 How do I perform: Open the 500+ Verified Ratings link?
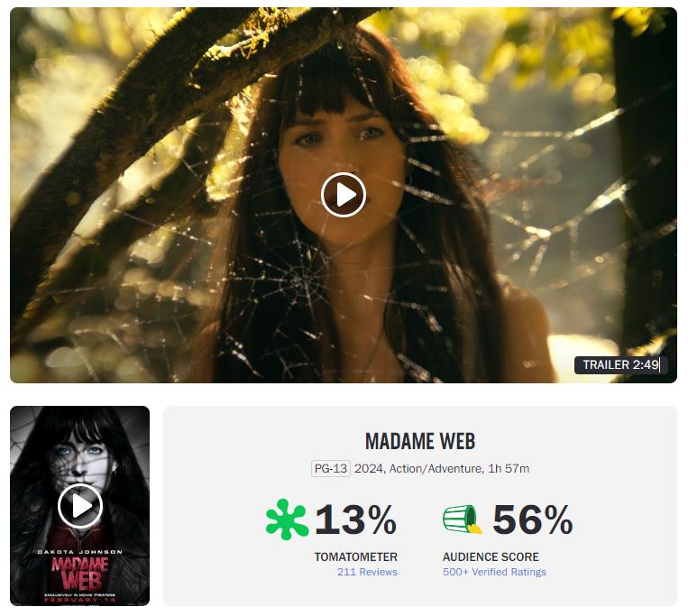tap(494, 572)
